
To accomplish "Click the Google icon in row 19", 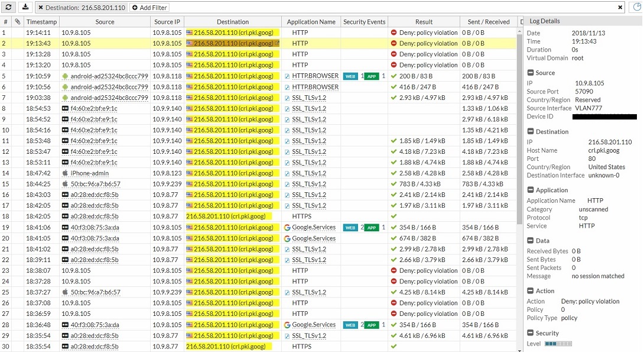I will pyautogui.click(x=288, y=227).
